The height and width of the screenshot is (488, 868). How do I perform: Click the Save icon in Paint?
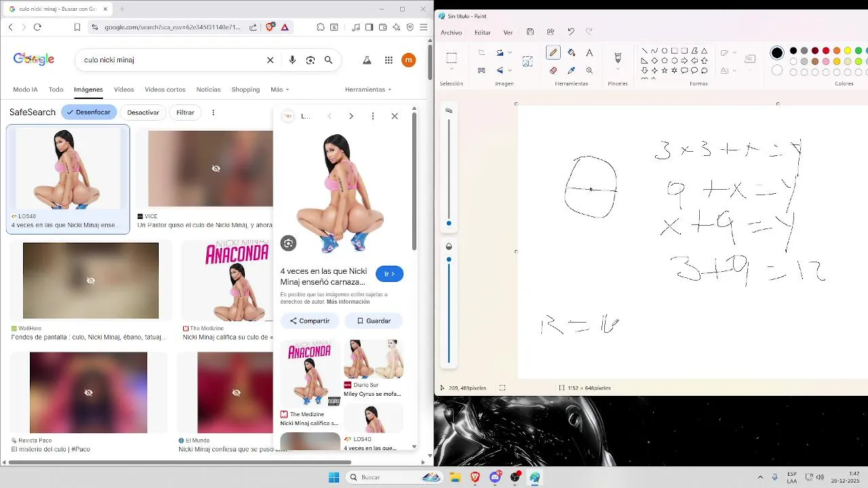pyautogui.click(x=530, y=32)
